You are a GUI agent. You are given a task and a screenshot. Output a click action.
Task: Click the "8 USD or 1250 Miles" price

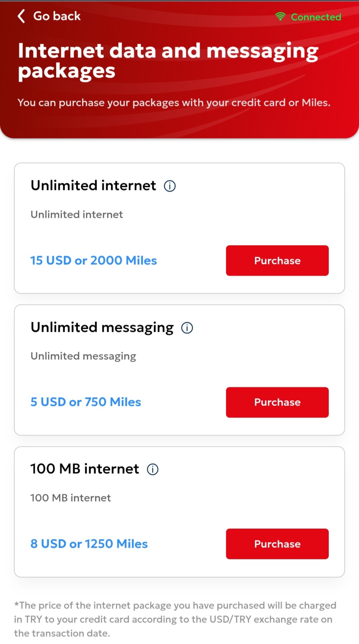tap(89, 544)
